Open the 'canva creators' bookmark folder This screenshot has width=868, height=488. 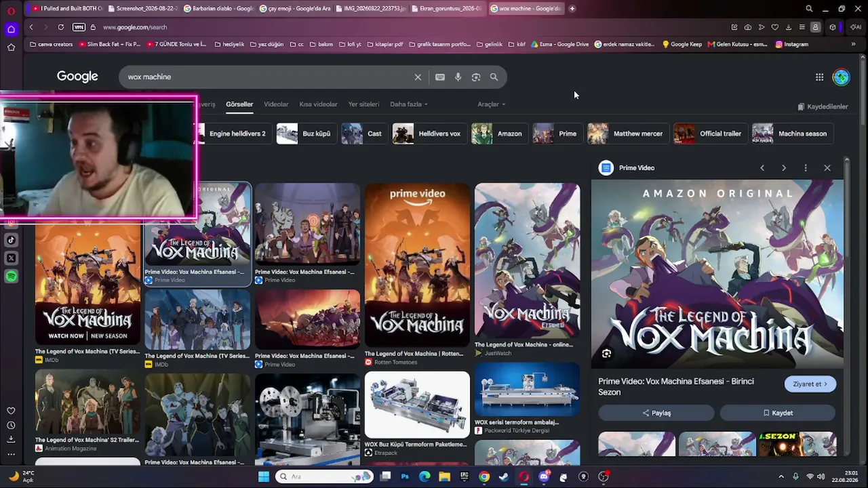pos(51,44)
